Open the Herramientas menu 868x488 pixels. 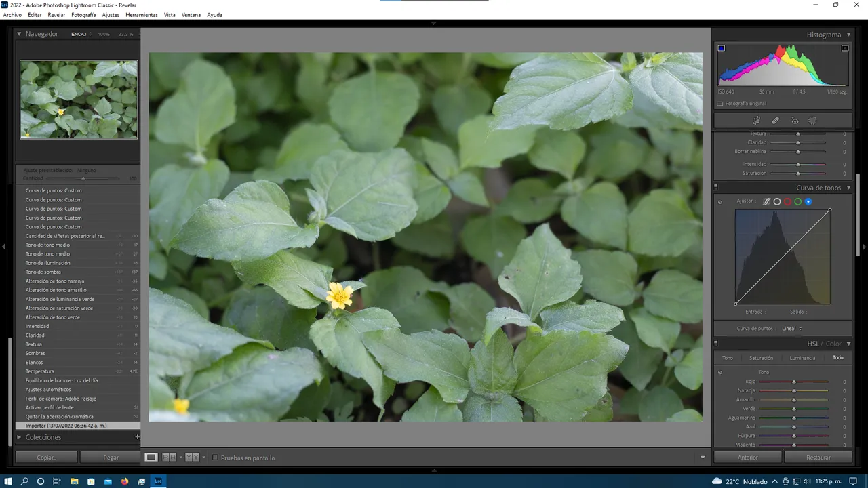(142, 15)
